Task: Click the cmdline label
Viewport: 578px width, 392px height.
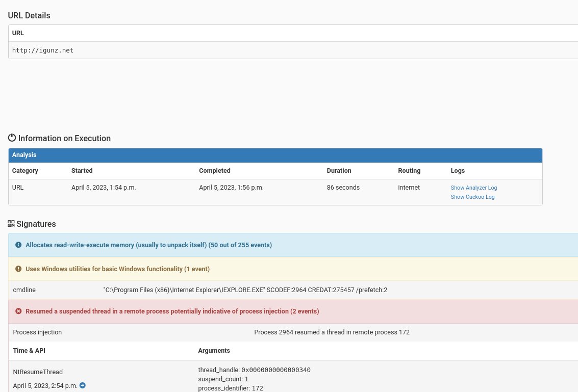Action: [x=24, y=290]
